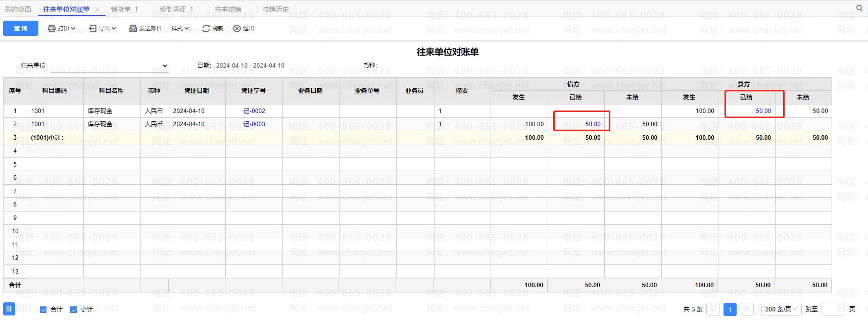Open the 打印 dropdown arrow
The image size is (868, 320).
pyautogui.click(x=73, y=29)
